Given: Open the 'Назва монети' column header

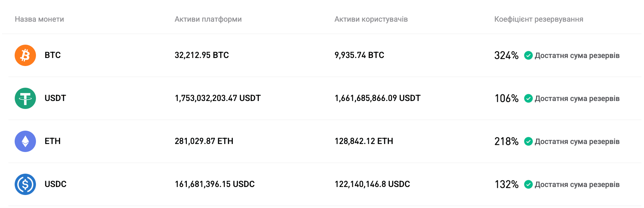Looking at the screenshot, I should pyautogui.click(x=39, y=19).
